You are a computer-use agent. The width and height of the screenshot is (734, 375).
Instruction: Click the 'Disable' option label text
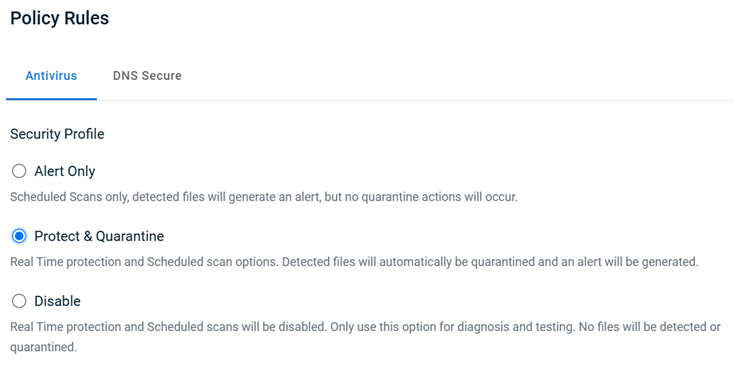pyautogui.click(x=58, y=301)
